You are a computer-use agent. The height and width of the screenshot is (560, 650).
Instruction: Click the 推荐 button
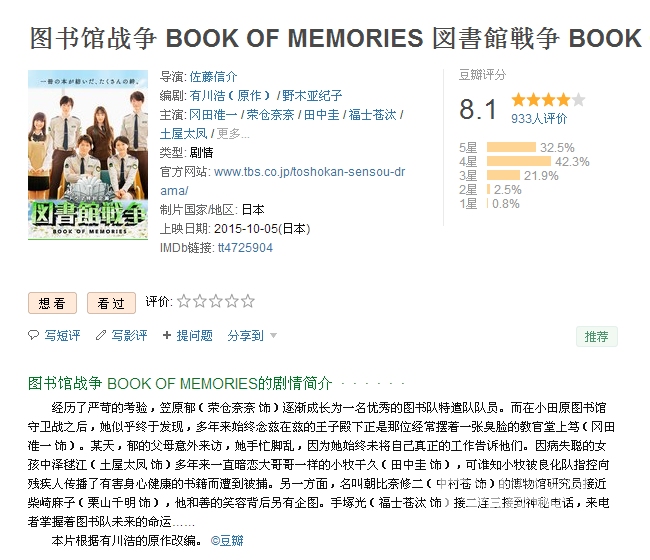597,337
